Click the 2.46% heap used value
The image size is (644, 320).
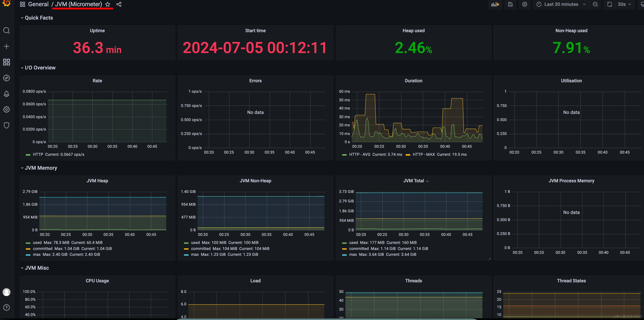[x=414, y=48]
